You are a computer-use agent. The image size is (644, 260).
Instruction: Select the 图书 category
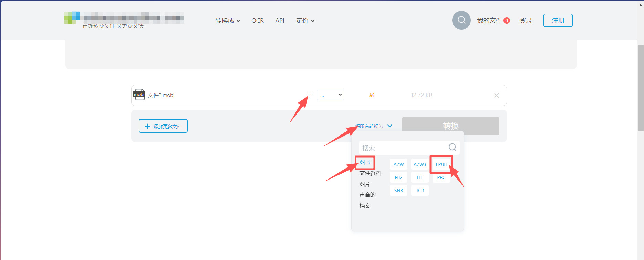[x=365, y=162]
